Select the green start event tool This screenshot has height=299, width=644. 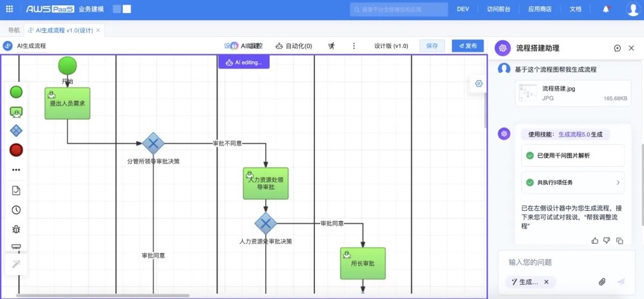pyautogui.click(x=16, y=92)
